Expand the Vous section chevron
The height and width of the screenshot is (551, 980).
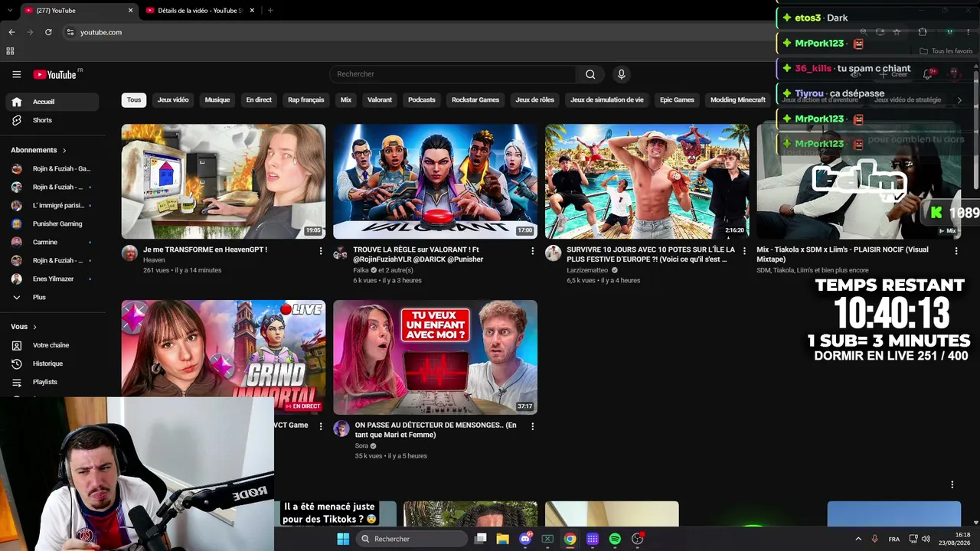pyautogui.click(x=34, y=327)
